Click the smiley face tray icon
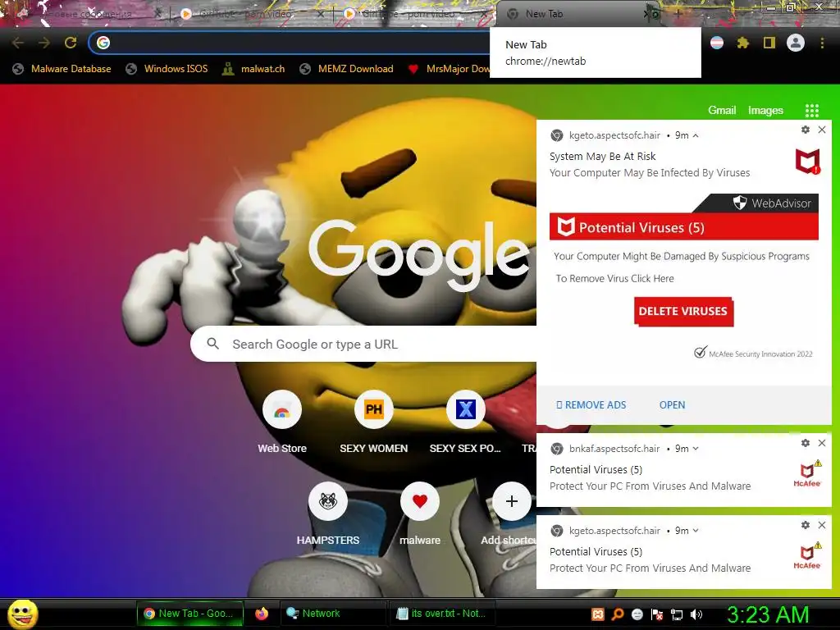The height and width of the screenshot is (630, 840). (637, 614)
